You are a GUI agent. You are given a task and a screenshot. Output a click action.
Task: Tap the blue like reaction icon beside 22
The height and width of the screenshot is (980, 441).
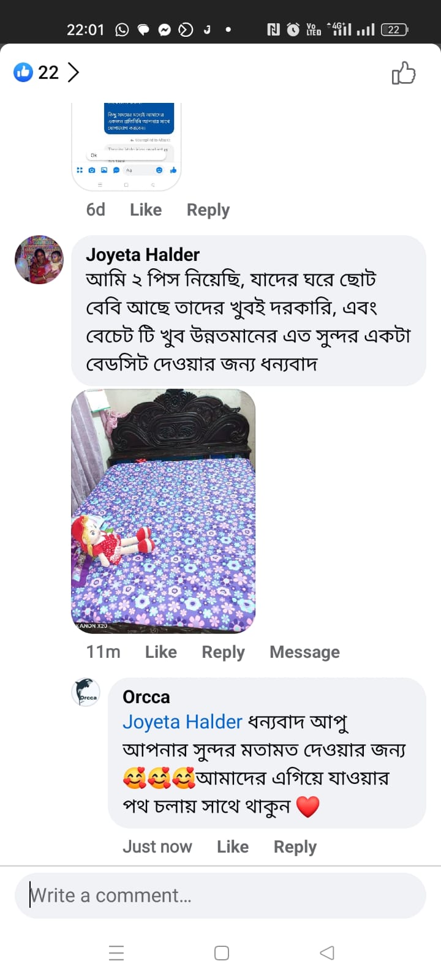[x=23, y=72]
